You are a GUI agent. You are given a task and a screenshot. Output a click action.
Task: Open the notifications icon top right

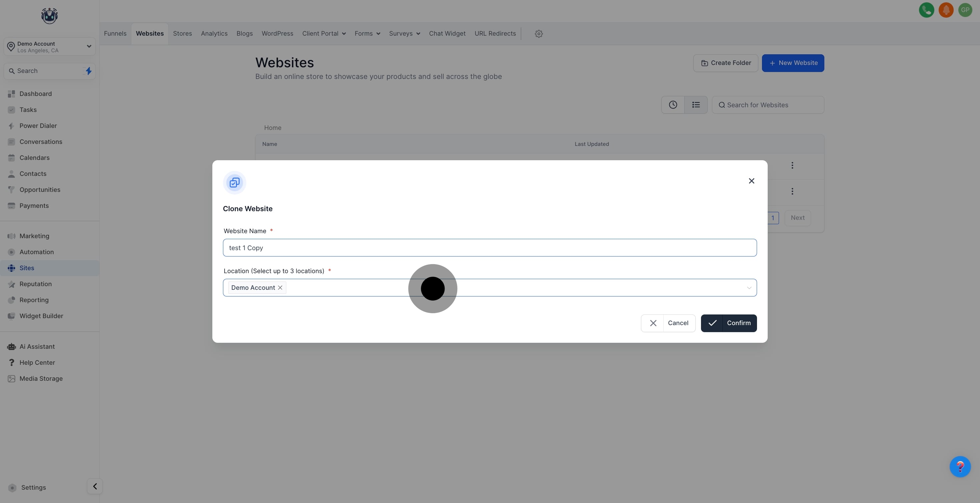point(946,10)
